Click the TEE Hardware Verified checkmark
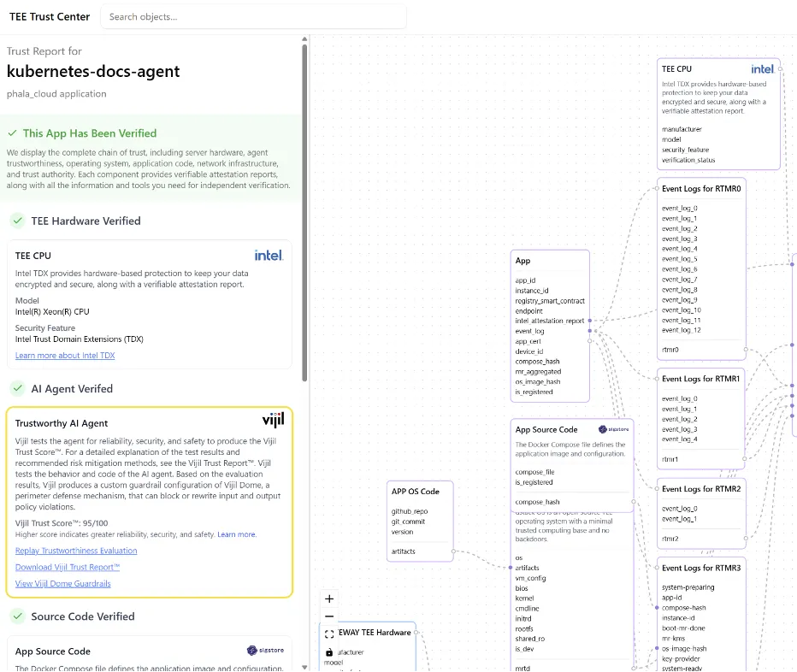 [18, 221]
